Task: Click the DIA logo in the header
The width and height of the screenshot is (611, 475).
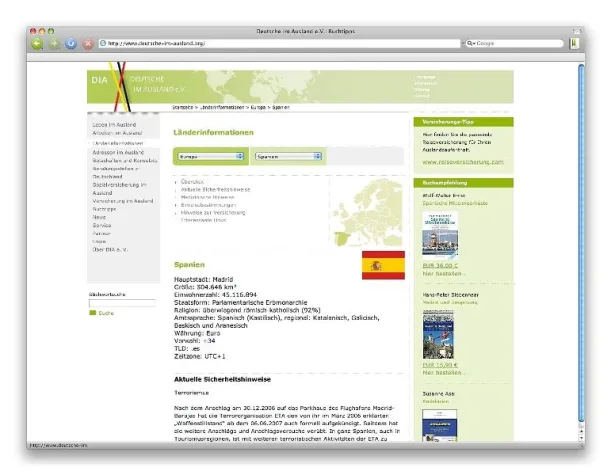Action: pos(99,80)
